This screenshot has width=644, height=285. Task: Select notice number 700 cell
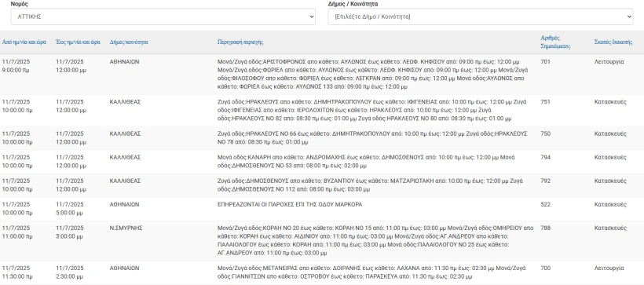[x=545, y=269]
